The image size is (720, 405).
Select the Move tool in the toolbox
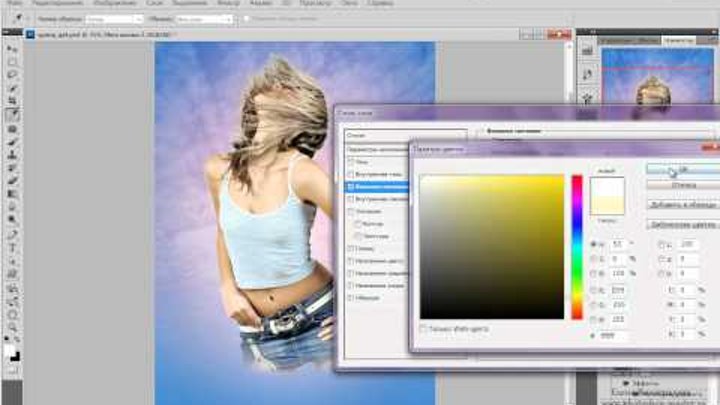(13, 48)
